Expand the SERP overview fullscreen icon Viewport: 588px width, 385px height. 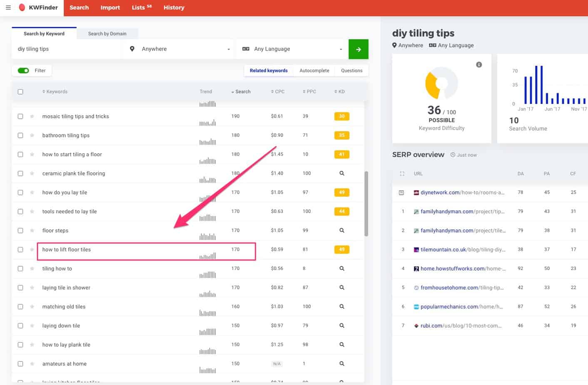402,174
